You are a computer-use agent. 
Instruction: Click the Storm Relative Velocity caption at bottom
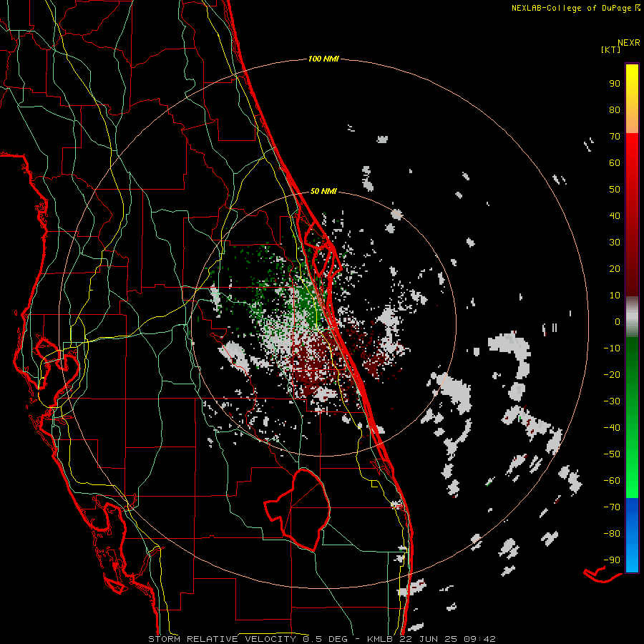coord(321,639)
